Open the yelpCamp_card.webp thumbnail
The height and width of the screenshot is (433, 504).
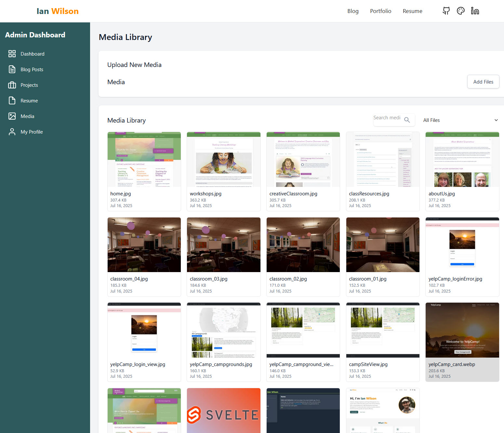[462, 330]
